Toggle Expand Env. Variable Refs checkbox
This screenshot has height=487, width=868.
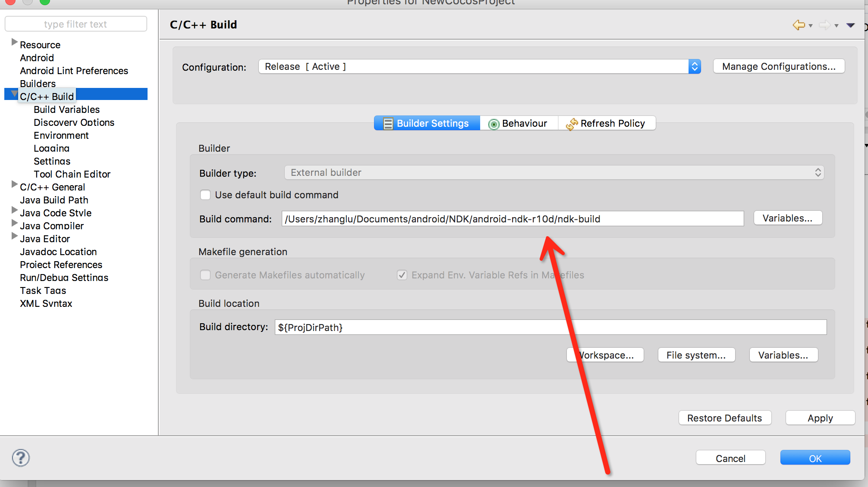click(x=402, y=275)
